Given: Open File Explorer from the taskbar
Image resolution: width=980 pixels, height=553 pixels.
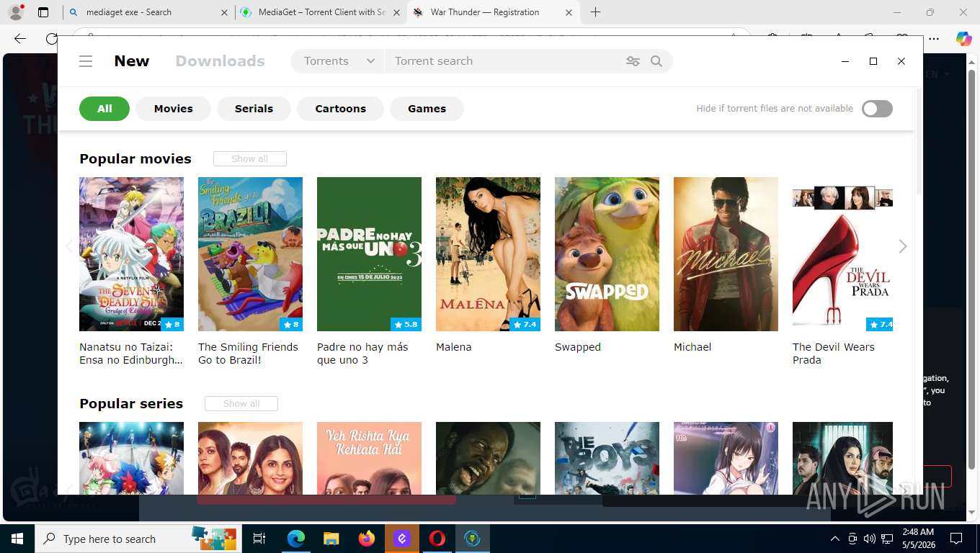Looking at the screenshot, I should 331,539.
